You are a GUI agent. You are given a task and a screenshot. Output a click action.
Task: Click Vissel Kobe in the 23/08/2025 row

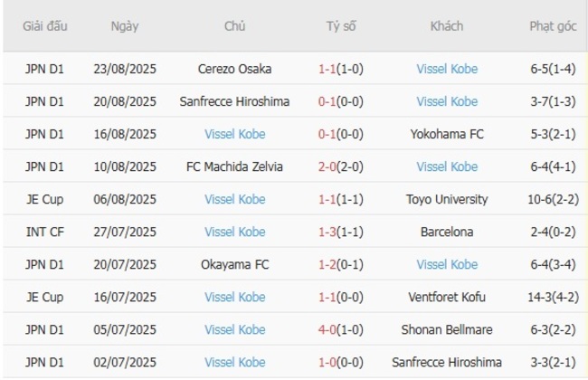click(x=447, y=69)
